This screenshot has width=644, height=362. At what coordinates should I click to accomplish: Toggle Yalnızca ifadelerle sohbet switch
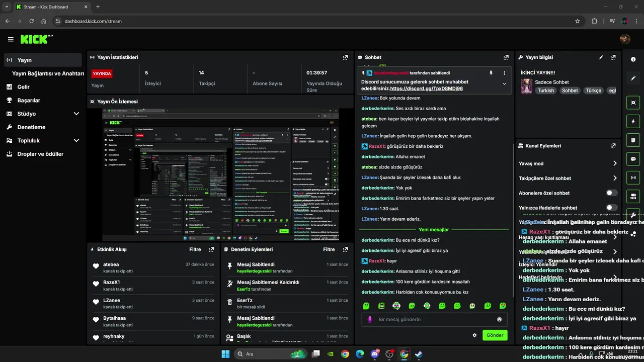[611, 208]
